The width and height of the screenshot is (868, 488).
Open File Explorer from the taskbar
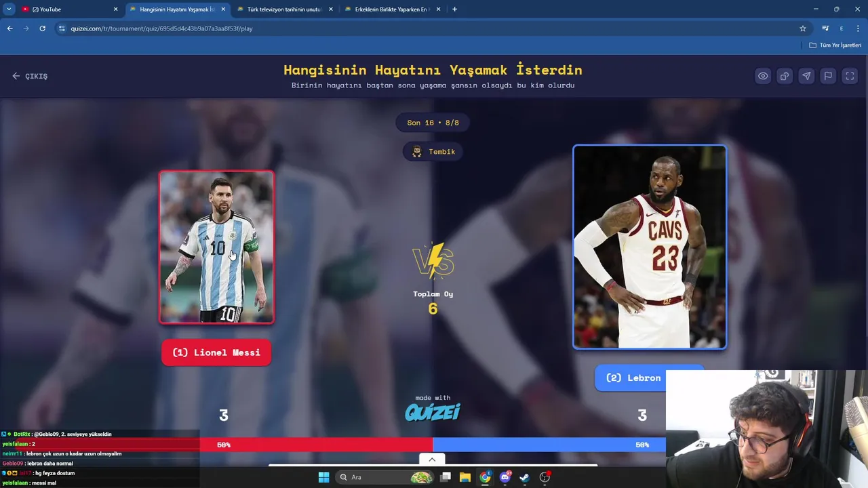pos(465,477)
